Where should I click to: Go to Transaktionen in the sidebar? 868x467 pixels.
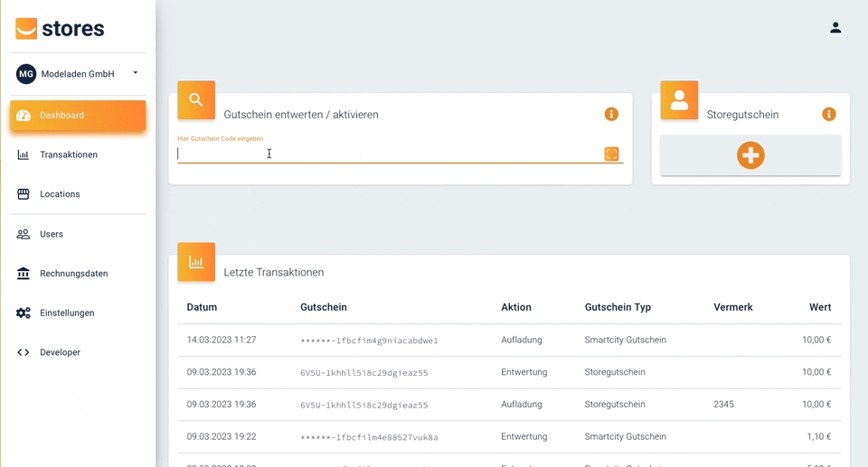click(x=68, y=155)
